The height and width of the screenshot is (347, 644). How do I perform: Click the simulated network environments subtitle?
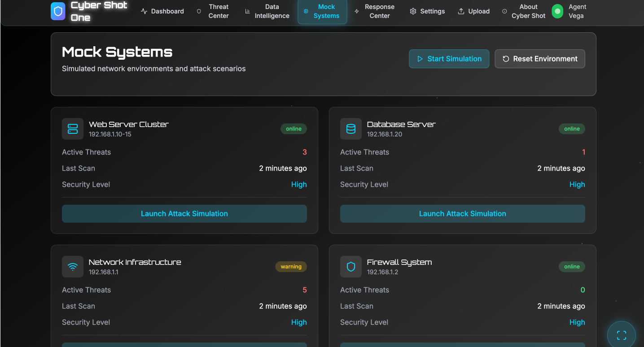pos(154,69)
